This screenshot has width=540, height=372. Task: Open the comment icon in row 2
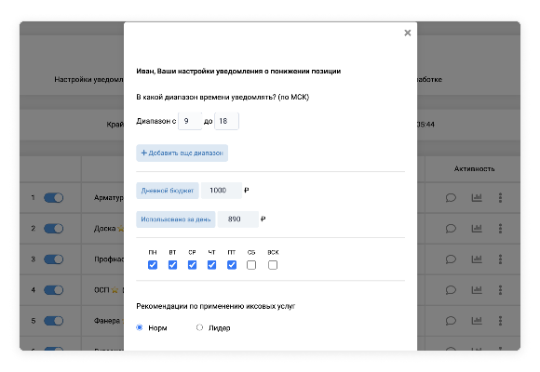tap(451, 228)
